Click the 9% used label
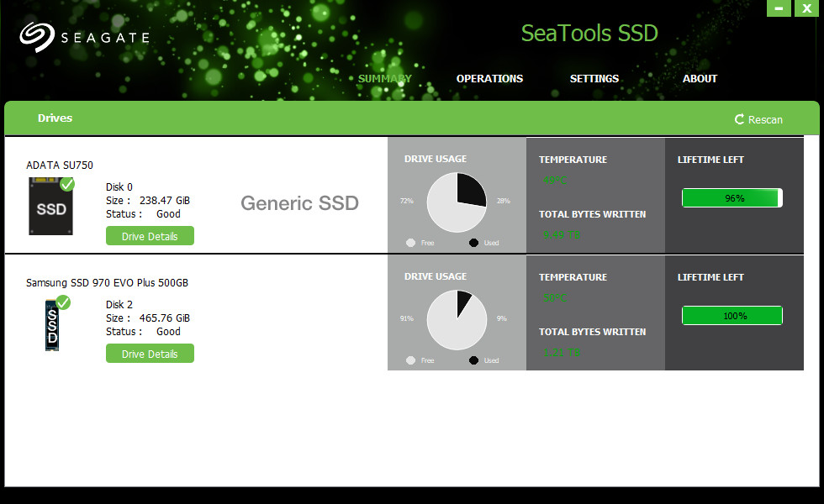This screenshot has width=824, height=504. (502, 318)
